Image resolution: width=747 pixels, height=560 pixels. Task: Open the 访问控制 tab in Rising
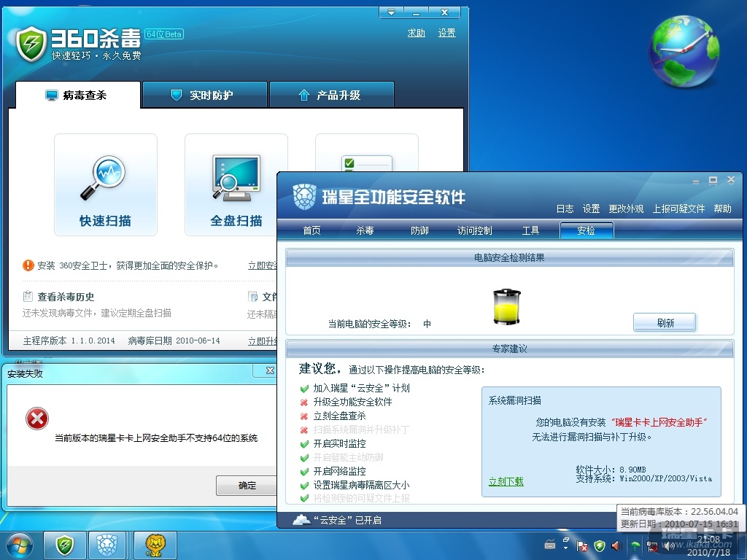pos(474,230)
